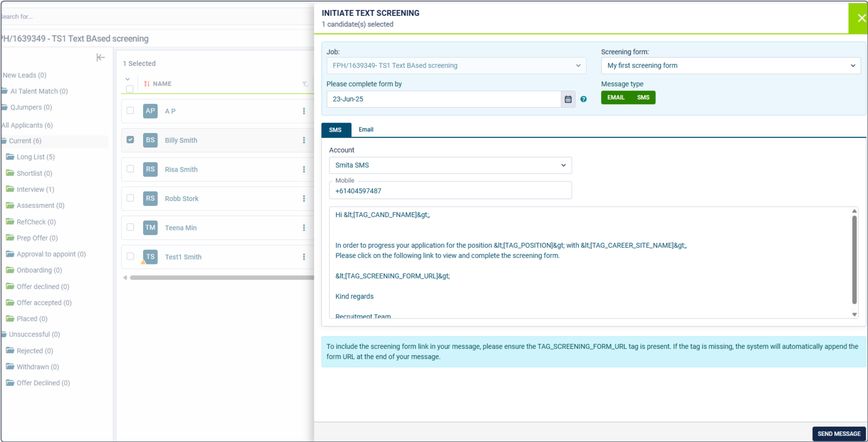Open the calendar date picker icon
The image size is (868, 442).
568,99
